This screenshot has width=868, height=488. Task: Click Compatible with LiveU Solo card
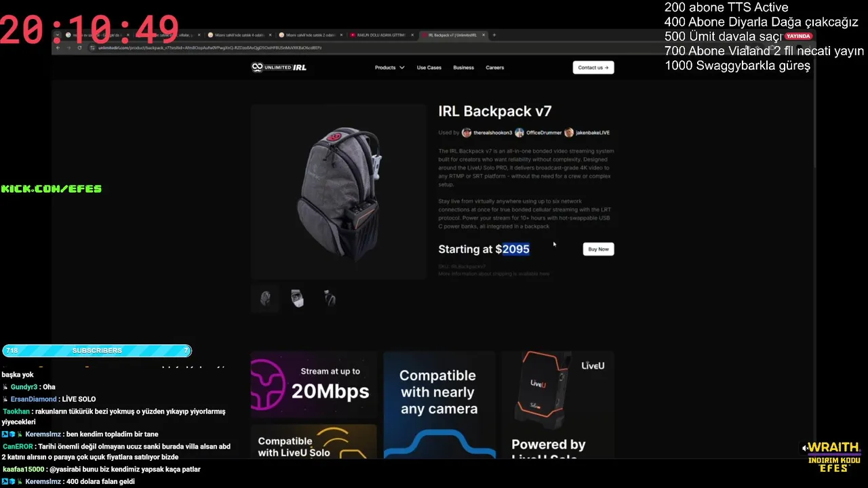pyautogui.click(x=313, y=442)
